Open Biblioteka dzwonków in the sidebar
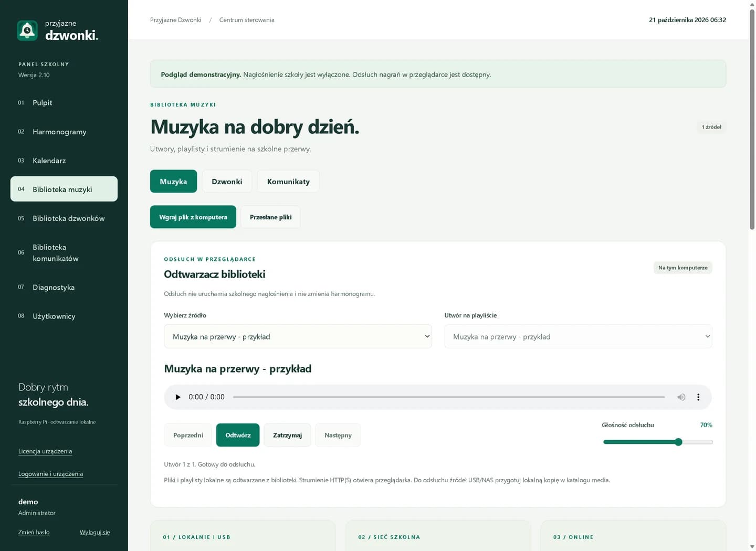This screenshot has height=551, width=756. click(x=64, y=218)
